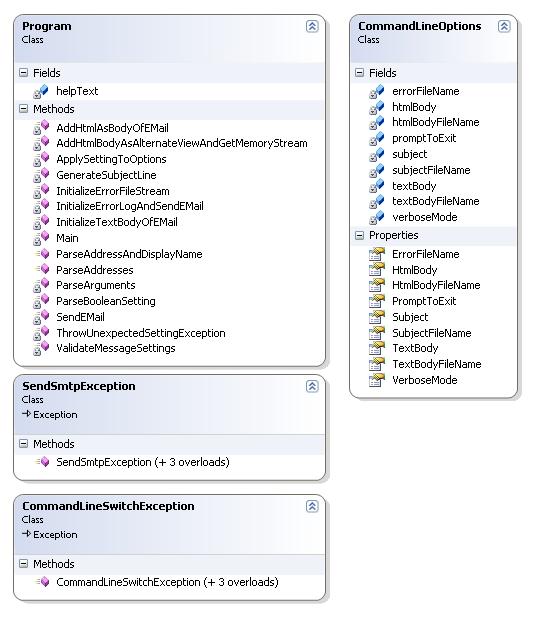Click the method icon beside ParseAddresses
The width and height of the screenshot is (540, 620).
42,270
